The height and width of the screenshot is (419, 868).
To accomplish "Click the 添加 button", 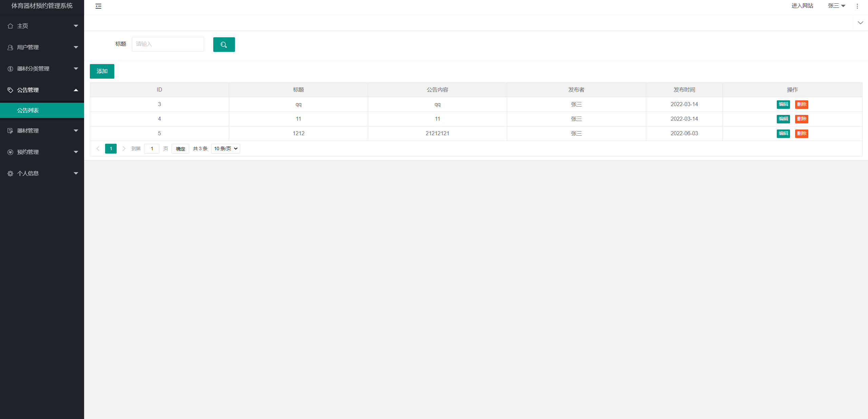I will click(102, 71).
